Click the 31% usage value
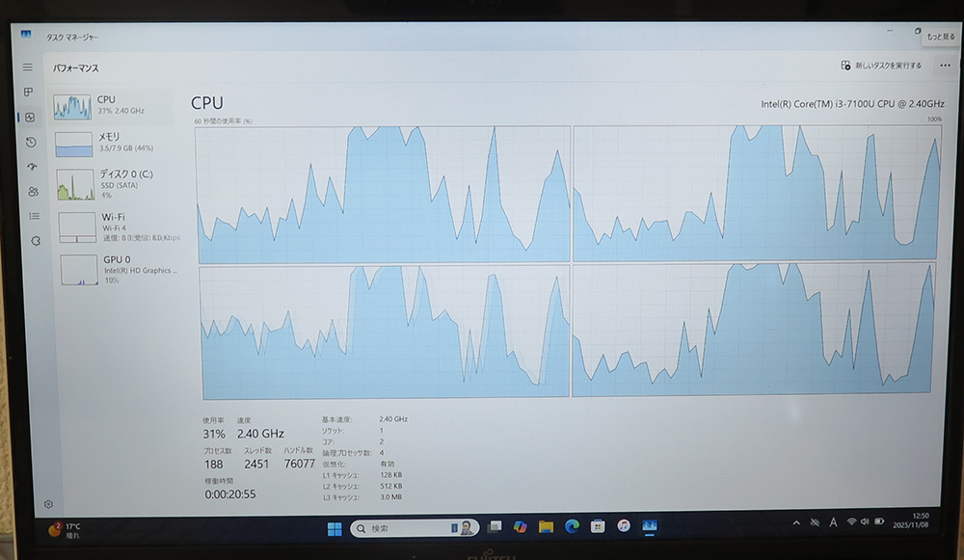The width and height of the screenshot is (964, 560). 214,434
